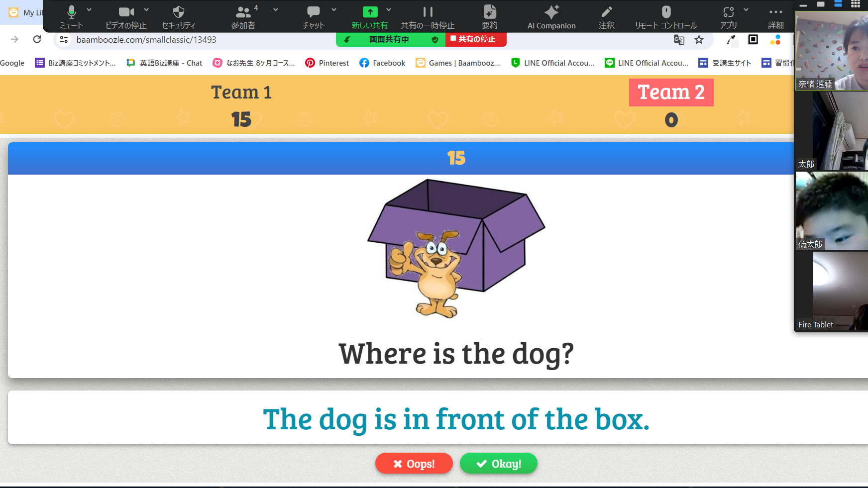This screenshot has width=868, height=488.
Task: Select the annotate pencil tool
Action: coord(606,12)
